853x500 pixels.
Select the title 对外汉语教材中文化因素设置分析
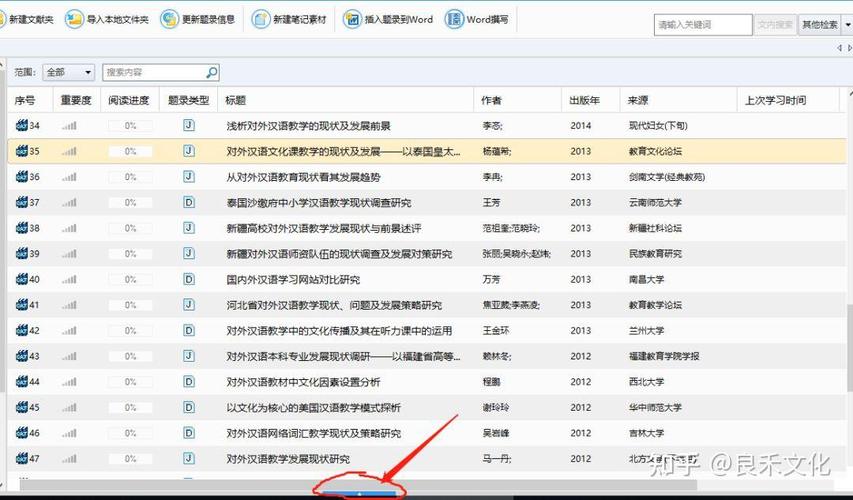(x=304, y=381)
